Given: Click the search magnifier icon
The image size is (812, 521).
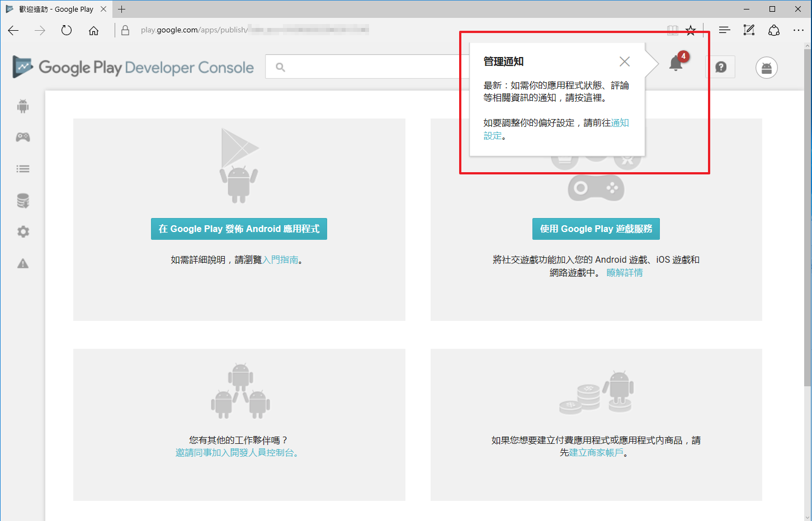Looking at the screenshot, I should click(281, 67).
